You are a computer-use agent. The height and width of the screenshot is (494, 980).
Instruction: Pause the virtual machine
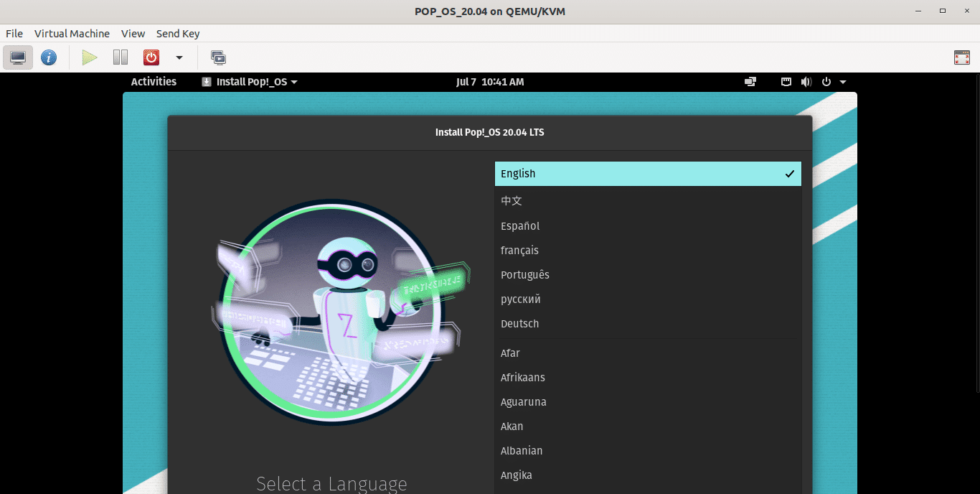[x=121, y=57]
